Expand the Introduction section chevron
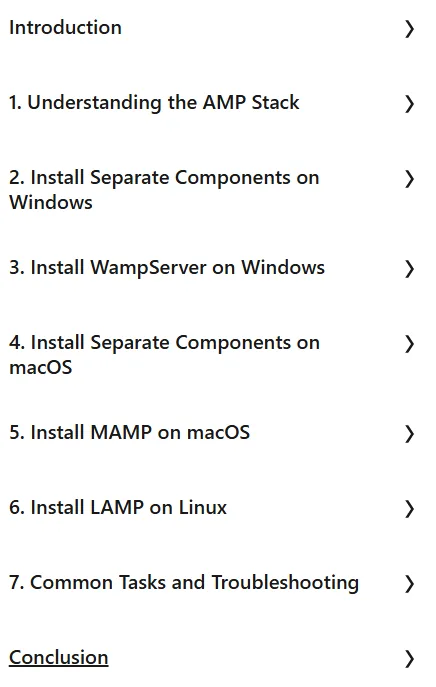 pos(409,29)
